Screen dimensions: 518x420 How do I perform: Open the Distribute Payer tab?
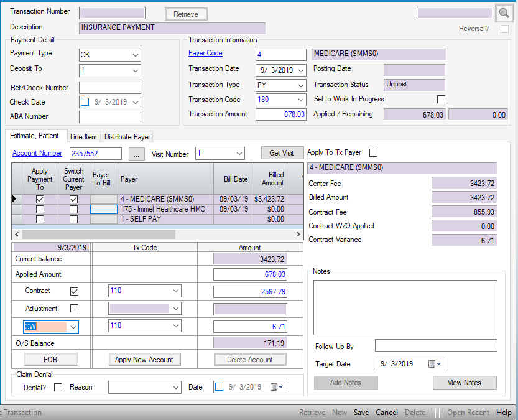127,137
